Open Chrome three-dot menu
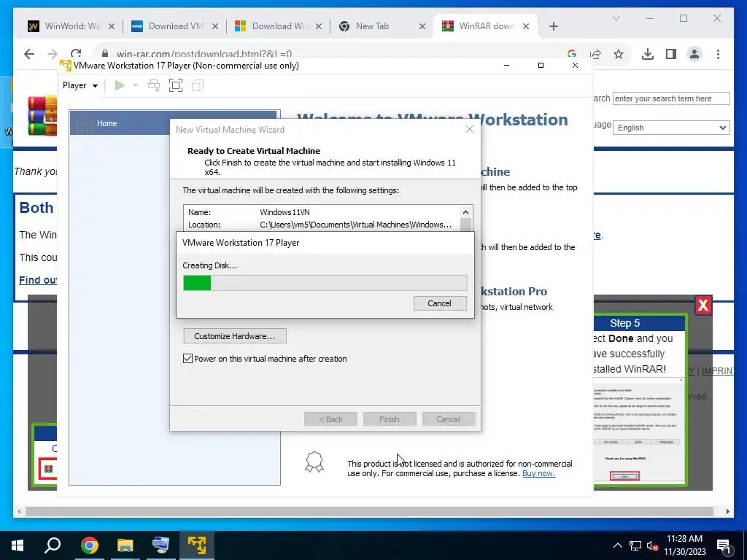Image resolution: width=747 pixels, height=560 pixels. click(718, 54)
